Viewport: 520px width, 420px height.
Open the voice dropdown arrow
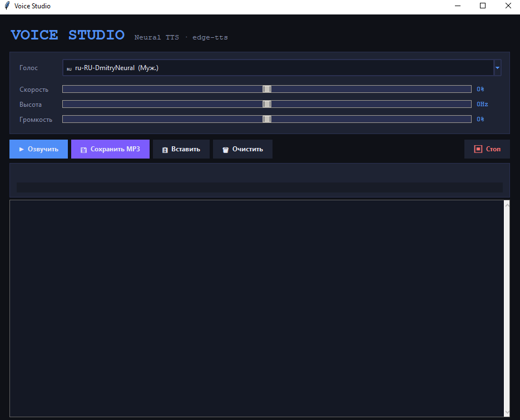pos(497,68)
